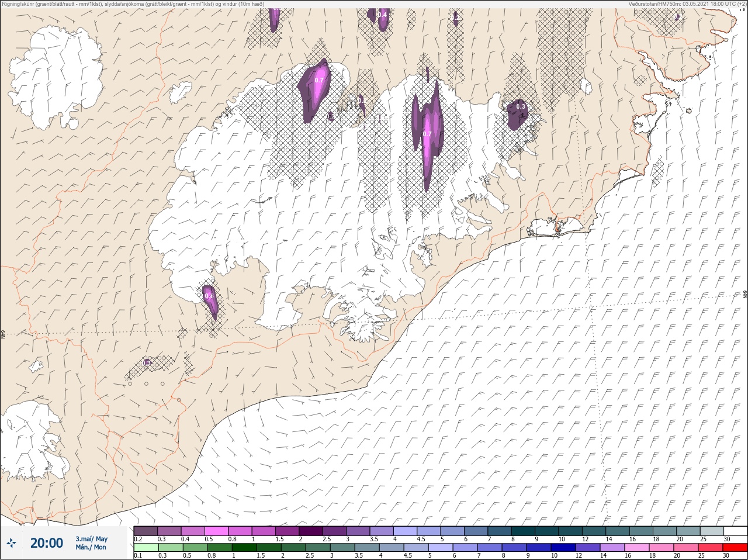Screen dimensions: 748x560
Task: Click the '25' label under the green legend row
Action: coord(701,555)
